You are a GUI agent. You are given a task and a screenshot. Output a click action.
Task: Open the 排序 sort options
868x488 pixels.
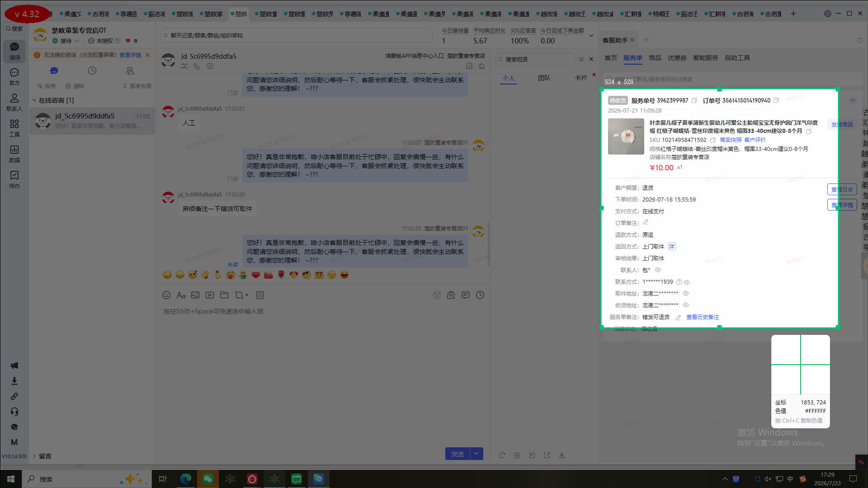[46, 86]
